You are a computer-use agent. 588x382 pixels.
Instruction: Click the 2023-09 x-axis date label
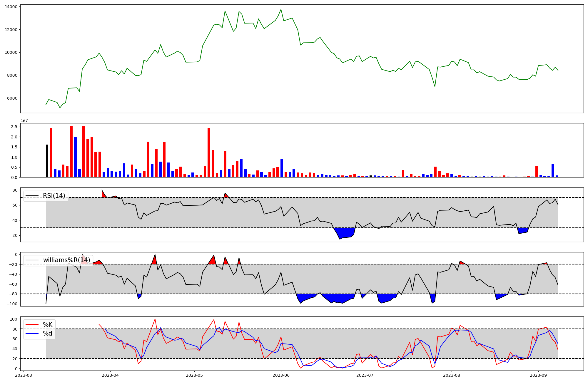(x=538, y=375)
